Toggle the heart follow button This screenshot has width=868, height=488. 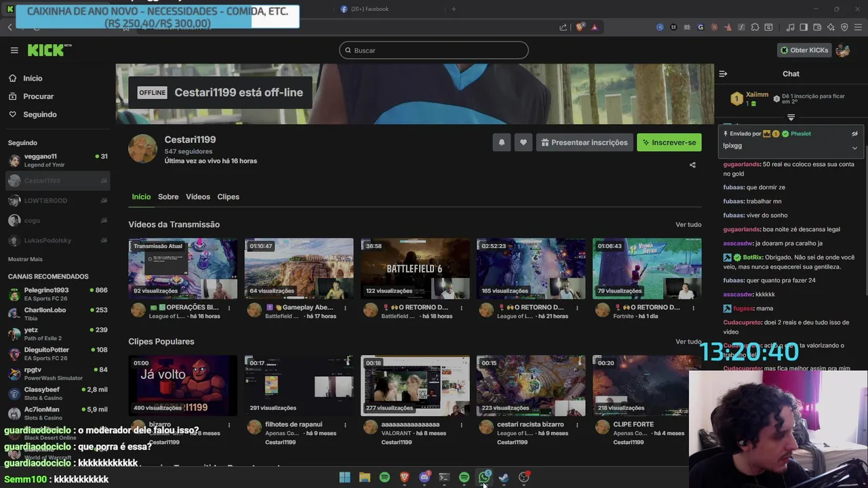point(523,142)
